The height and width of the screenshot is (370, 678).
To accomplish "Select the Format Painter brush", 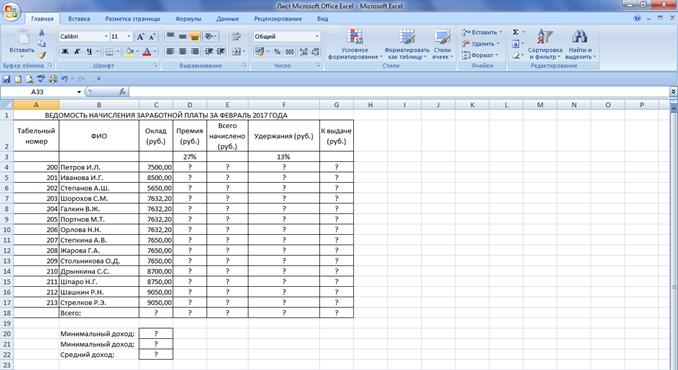I will 42,55.
